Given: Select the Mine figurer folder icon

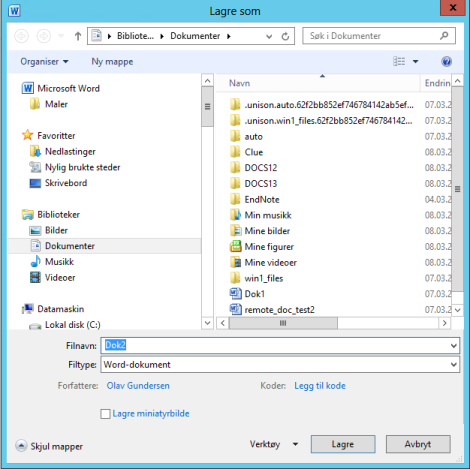Looking at the screenshot, I should pyautogui.click(x=236, y=247).
